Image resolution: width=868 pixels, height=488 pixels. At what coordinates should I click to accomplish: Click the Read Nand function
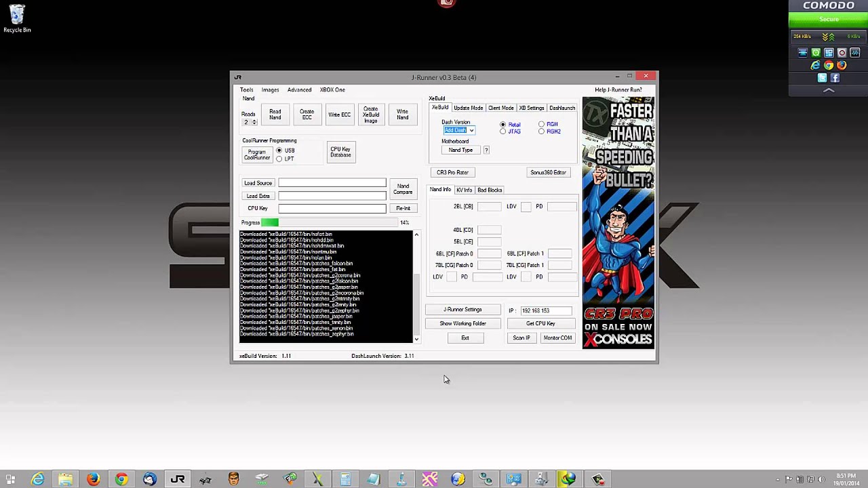[275, 114]
